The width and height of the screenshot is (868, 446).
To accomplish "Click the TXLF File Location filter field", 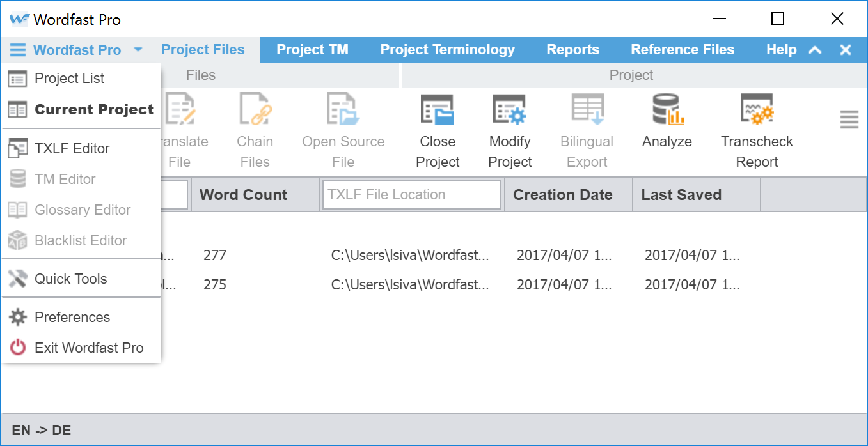I will [411, 195].
